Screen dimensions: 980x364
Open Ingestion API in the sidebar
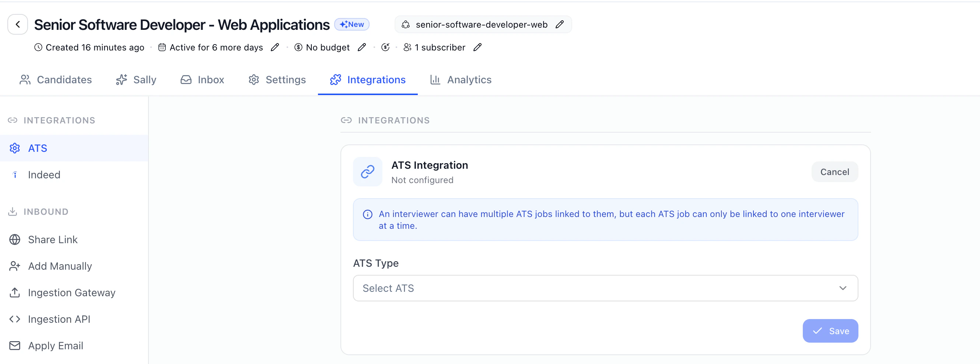coord(74,319)
